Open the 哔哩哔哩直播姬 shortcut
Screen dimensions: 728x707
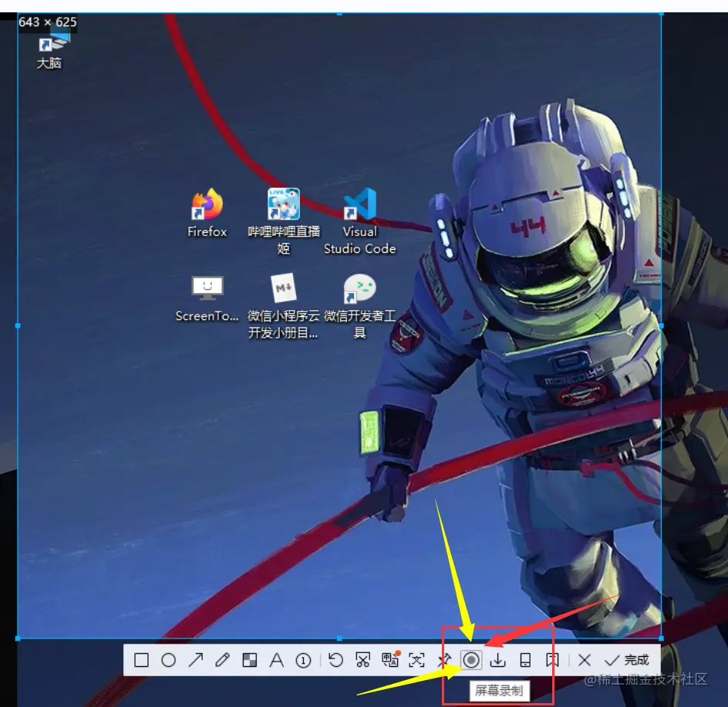click(x=284, y=221)
